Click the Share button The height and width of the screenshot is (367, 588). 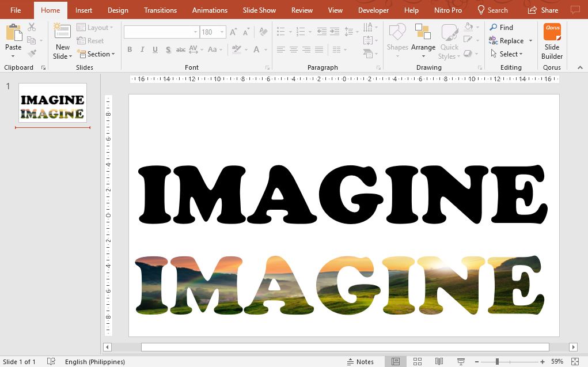[x=543, y=10]
